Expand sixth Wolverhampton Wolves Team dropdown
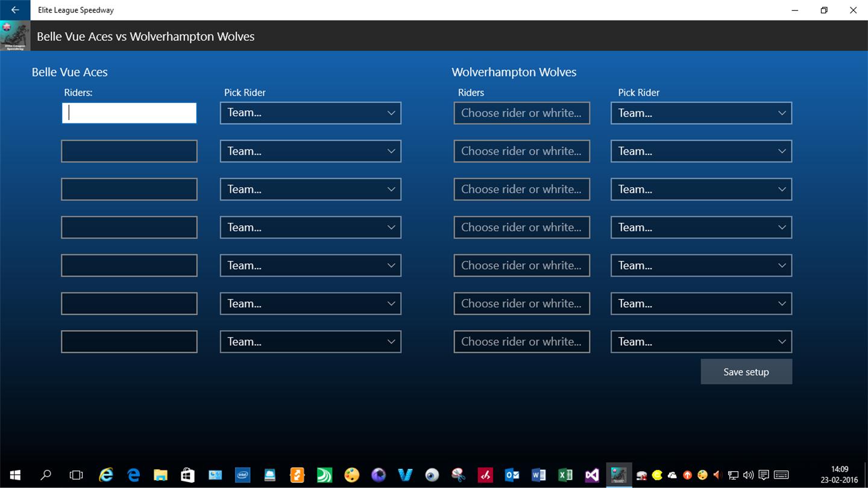 [x=701, y=304]
